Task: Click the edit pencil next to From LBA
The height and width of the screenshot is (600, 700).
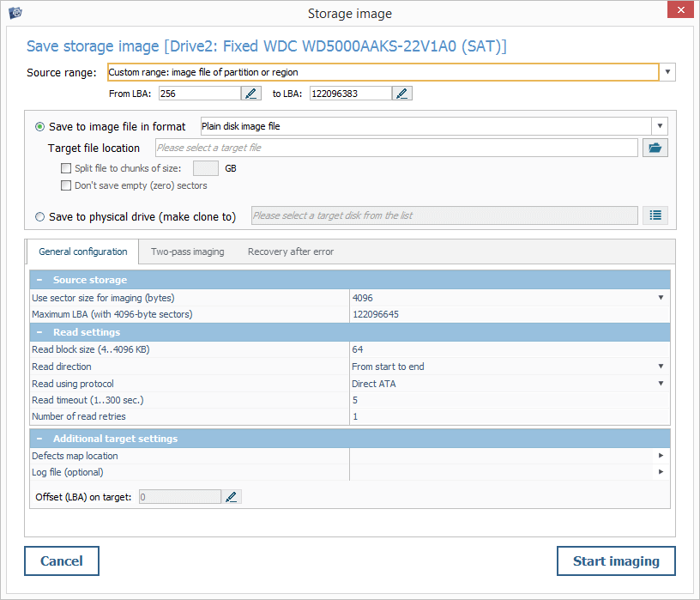Action: (x=250, y=94)
